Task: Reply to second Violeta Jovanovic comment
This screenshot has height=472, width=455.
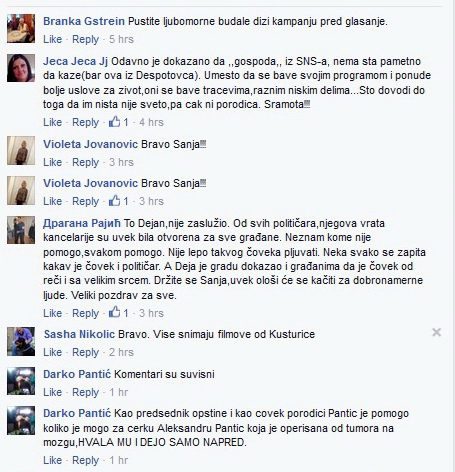Action: coord(85,201)
